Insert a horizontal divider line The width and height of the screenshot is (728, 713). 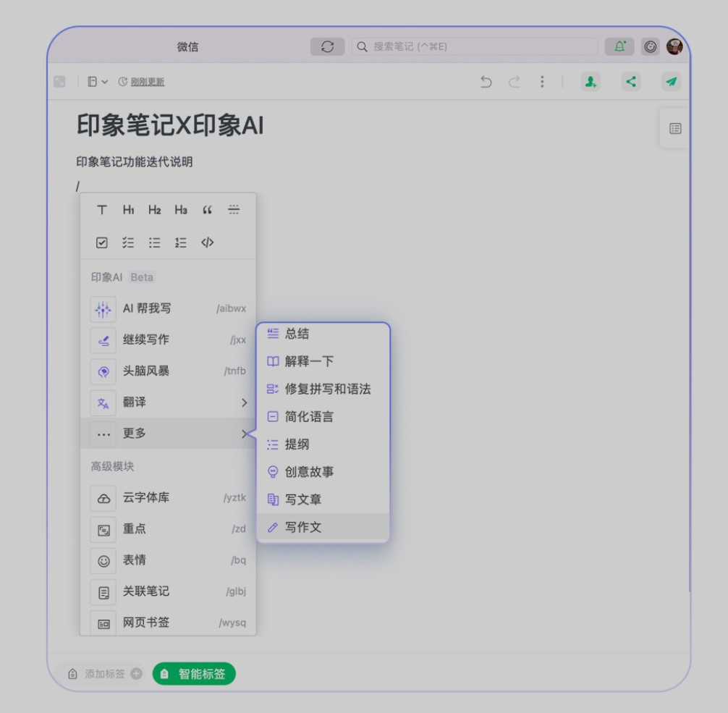pos(234,210)
